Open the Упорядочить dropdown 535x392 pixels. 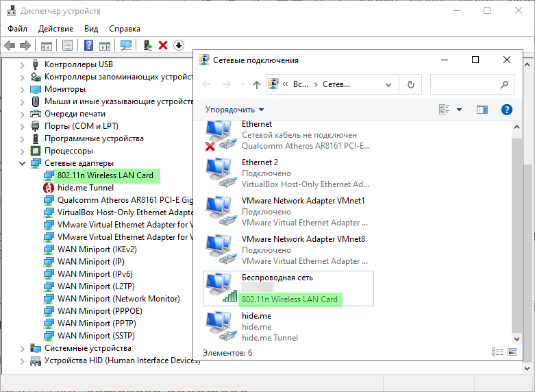pos(235,110)
